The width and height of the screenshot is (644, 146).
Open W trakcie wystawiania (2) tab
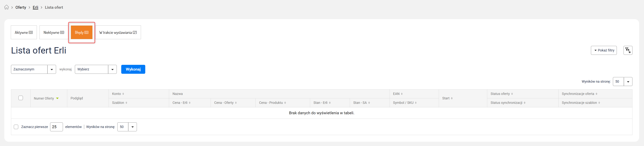coord(118,32)
